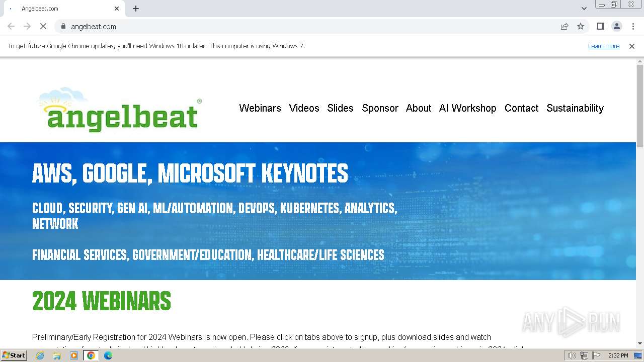Click the 2024 Webinars heading
The width and height of the screenshot is (644, 362).
[102, 301]
